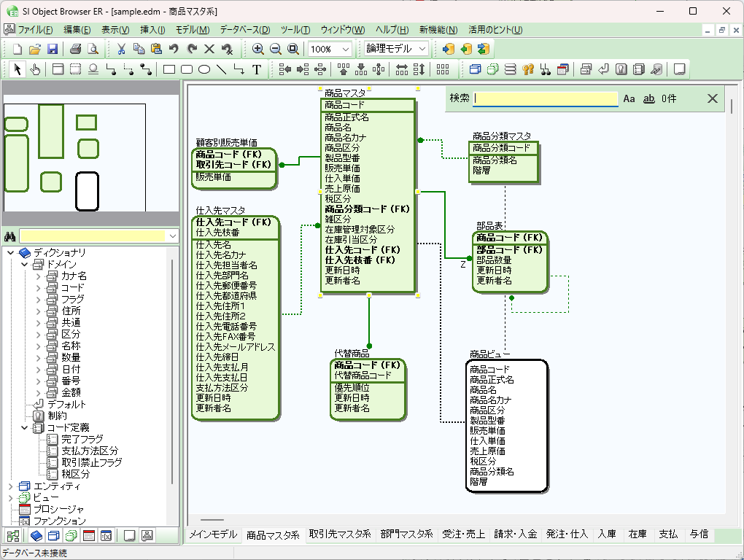Select the text T tool

[x=257, y=70]
